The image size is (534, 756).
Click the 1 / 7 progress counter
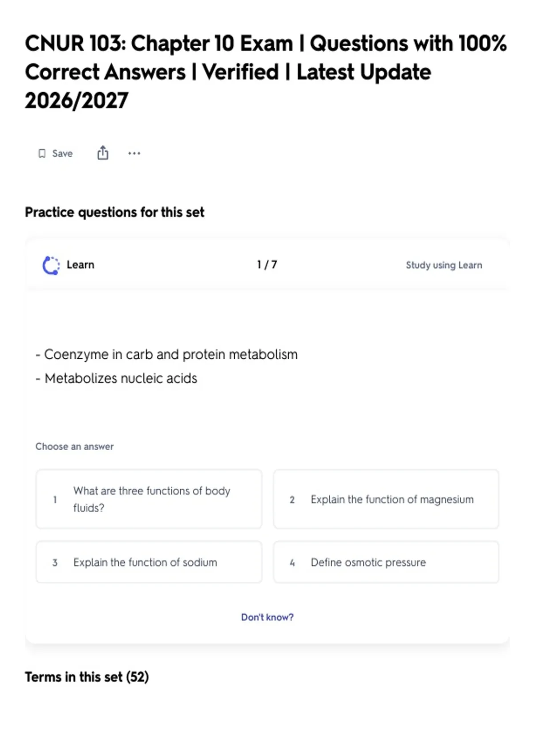[x=267, y=265]
